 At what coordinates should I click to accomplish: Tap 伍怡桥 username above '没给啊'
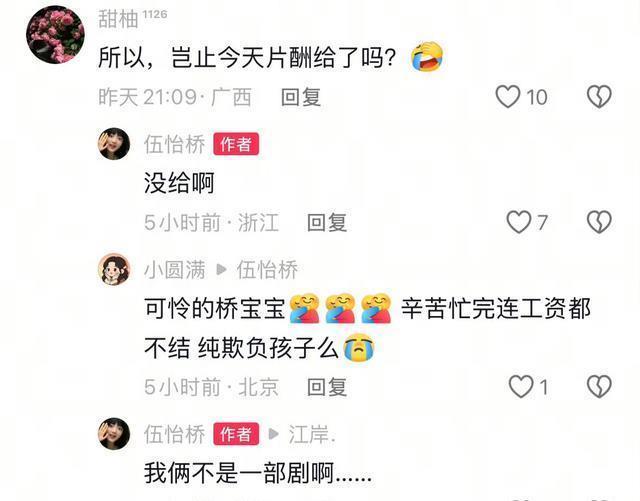(x=174, y=144)
